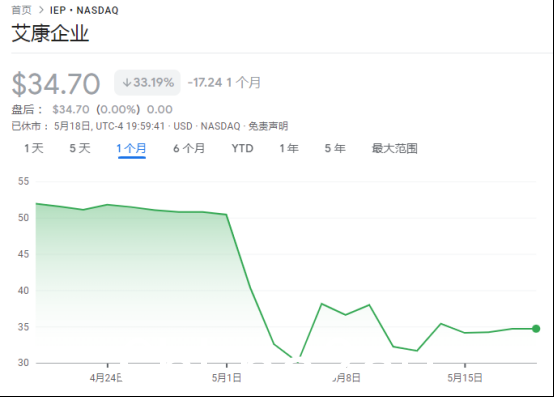The height and width of the screenshot is (397, 554).
Task: Click the chart's lowest price point
Action: (x=297, y=362)
